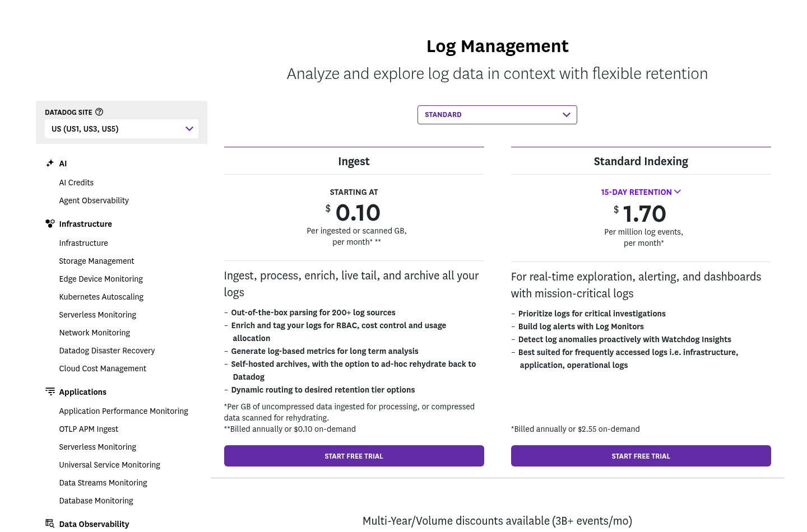Screen dimensions: 807x532
Task: Open Cloud Cost Management pricing
Action: tap(103, 368)
